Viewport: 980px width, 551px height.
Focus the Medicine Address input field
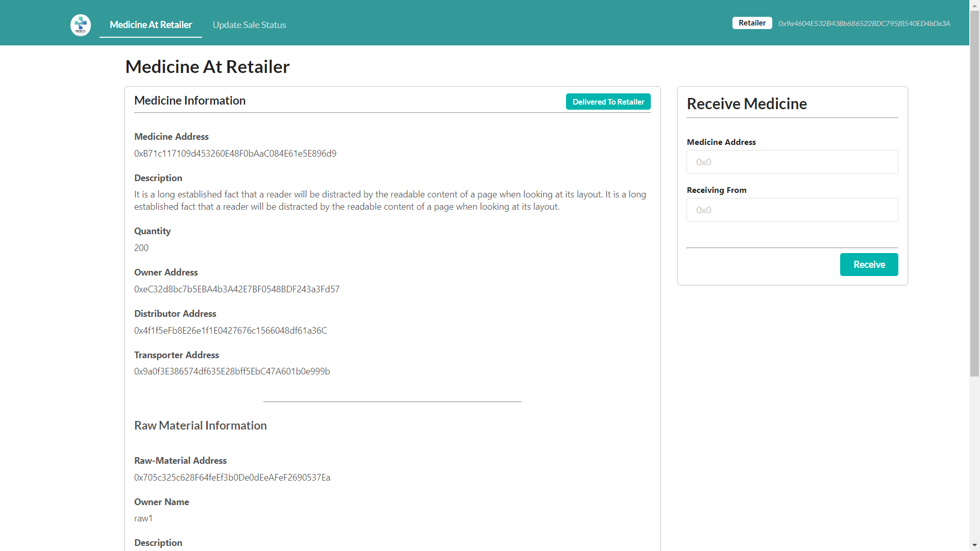pos(792,162)
